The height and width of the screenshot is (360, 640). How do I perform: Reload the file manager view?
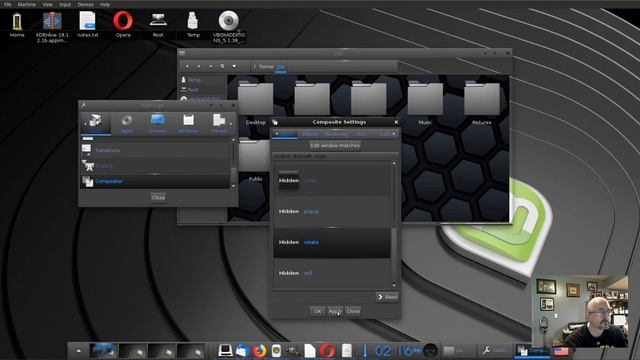(x=222, y=66)
